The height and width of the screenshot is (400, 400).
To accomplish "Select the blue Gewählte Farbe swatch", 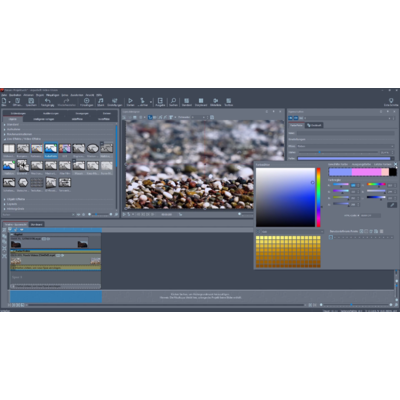I will tap(340, 172).
